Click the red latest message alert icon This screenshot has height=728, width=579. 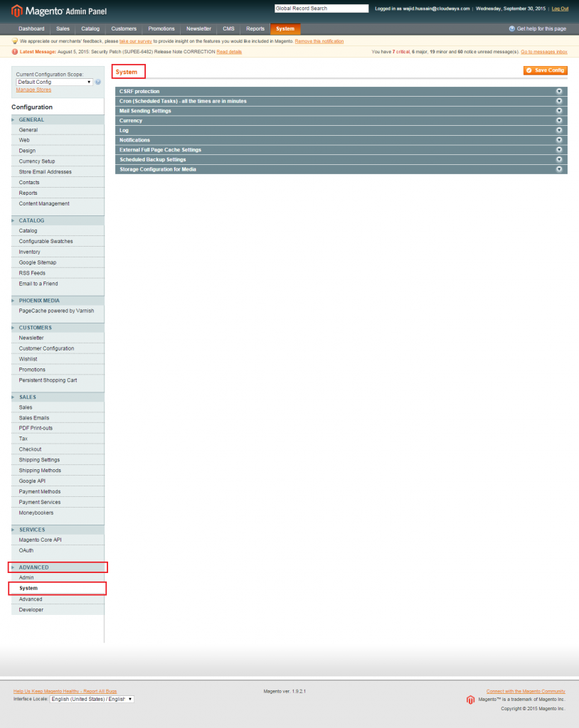tap(15, 52)
